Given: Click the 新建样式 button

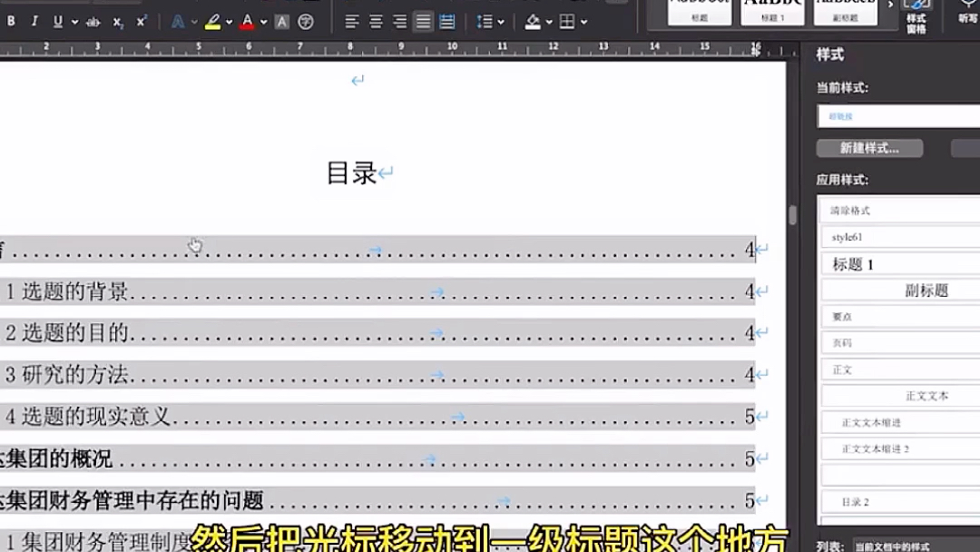Looking at the screenshot, I should point(869,148).
